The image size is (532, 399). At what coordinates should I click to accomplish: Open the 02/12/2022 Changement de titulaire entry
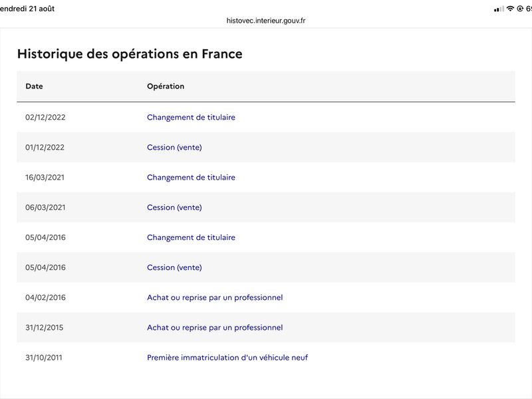point(191,118)
